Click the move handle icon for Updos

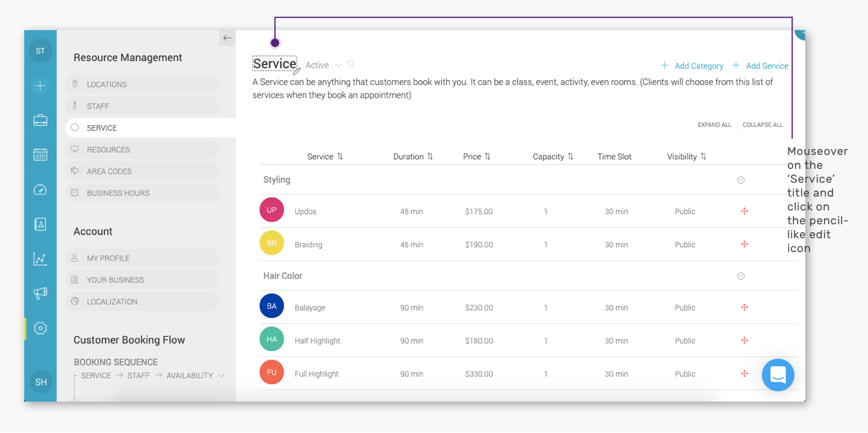(744, 211)
